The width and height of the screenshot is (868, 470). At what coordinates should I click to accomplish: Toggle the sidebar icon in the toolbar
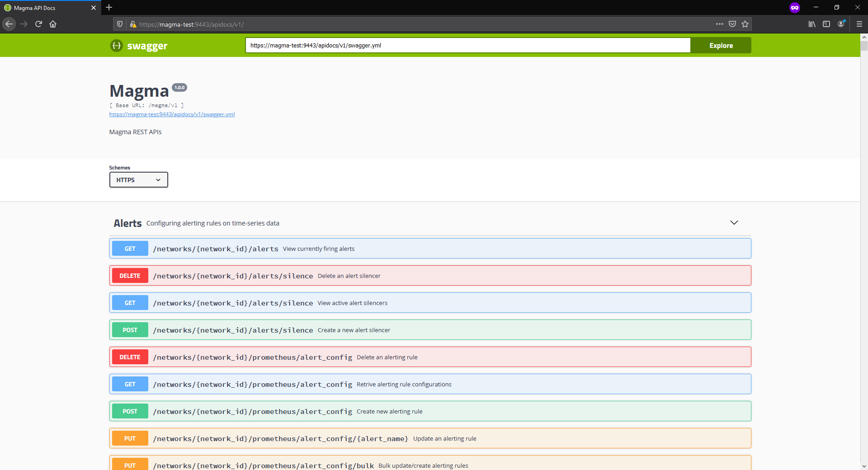coord(826,24)
